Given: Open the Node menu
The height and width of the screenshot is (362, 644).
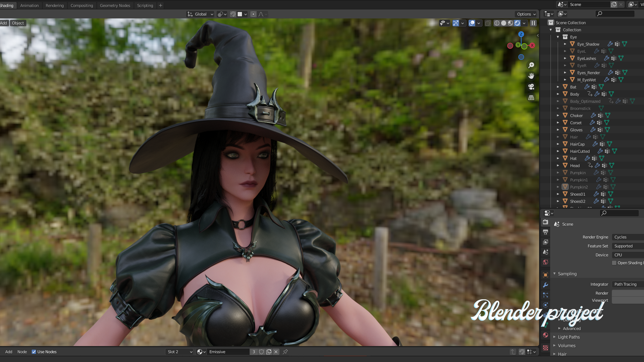Looking at the screenshot, I should pos(22,352).
